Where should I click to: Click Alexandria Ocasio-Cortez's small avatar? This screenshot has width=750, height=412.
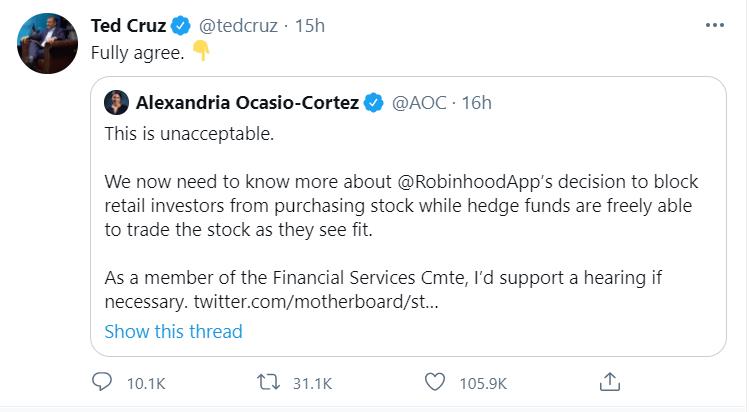[117, 102]
